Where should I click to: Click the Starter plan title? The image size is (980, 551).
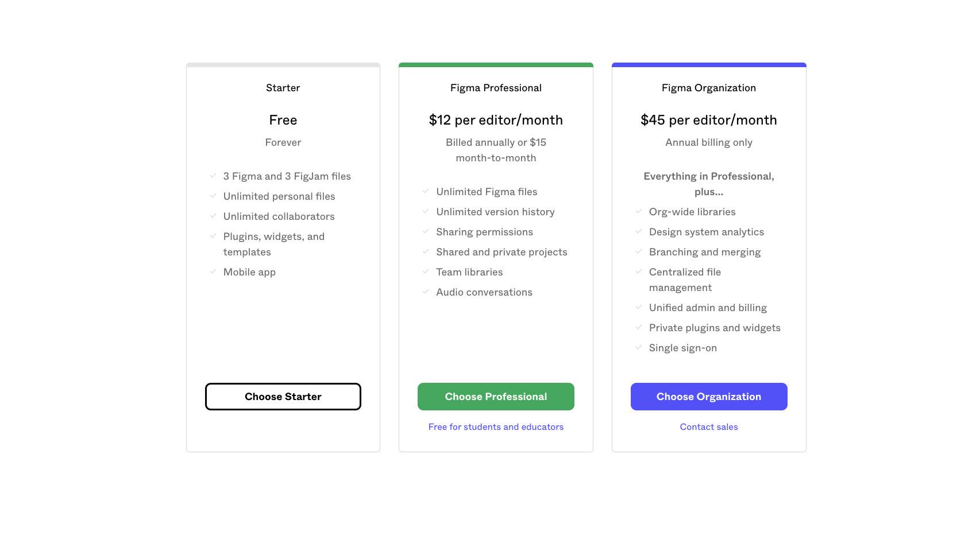283,88
